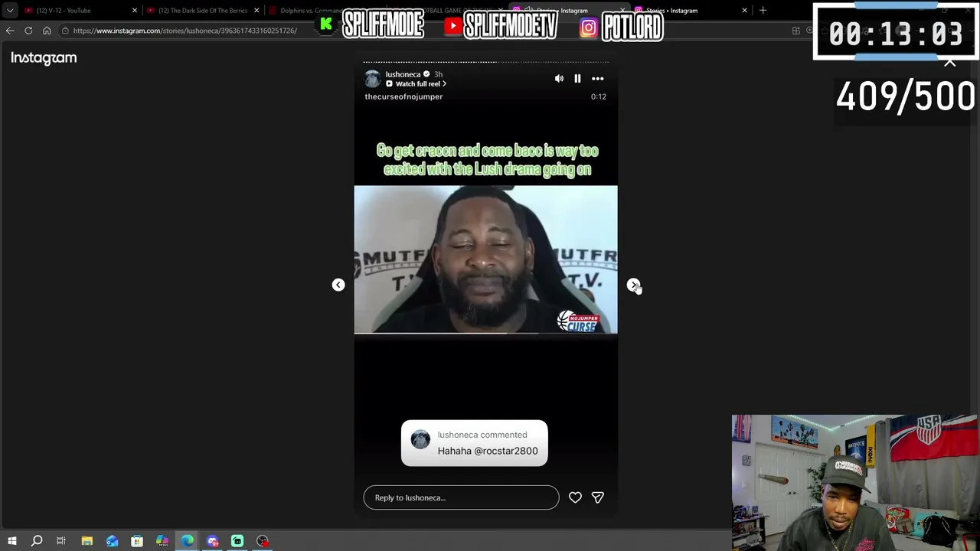980x551 pixels.
Task: Open the Watch full reel link
Action: coord(416,84)
